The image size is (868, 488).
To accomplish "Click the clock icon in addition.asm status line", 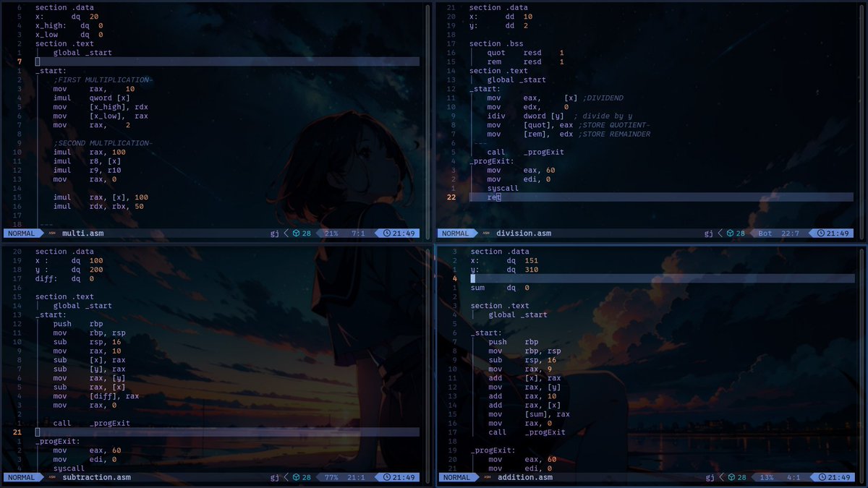I will click(822, 478).
